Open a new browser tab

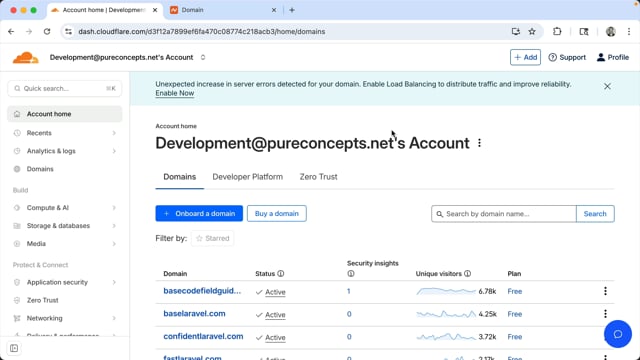(x=292, y=10)
